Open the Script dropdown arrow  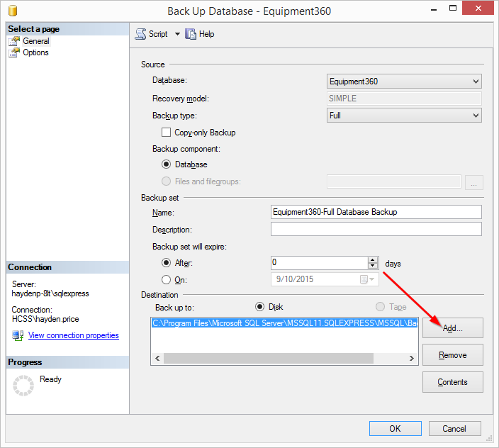point(177,34)
